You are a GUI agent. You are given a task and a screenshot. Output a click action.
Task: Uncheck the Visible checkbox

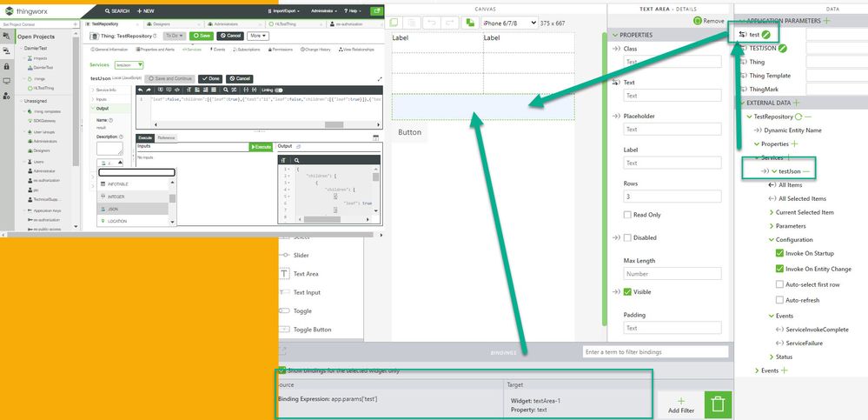[627, 292]
